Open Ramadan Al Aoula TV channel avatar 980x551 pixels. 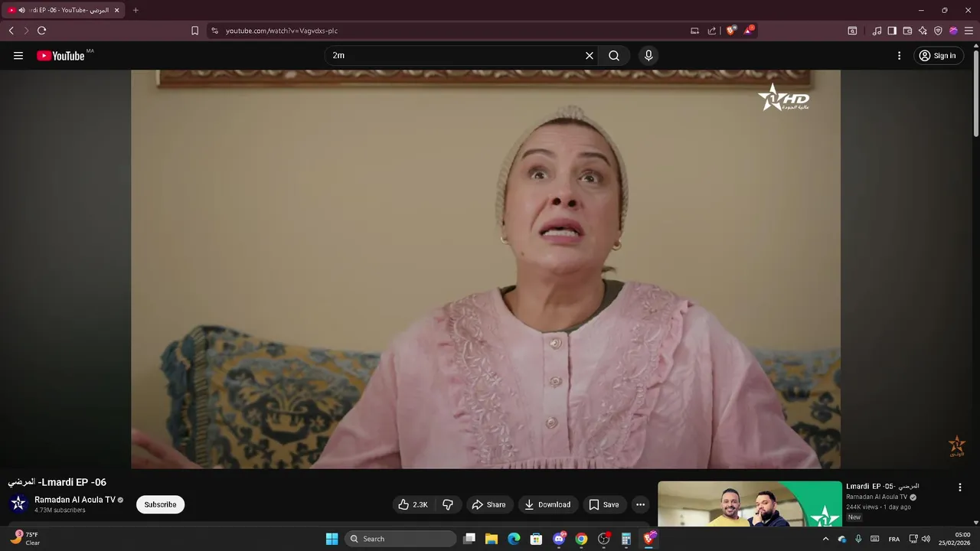(18, 504)
